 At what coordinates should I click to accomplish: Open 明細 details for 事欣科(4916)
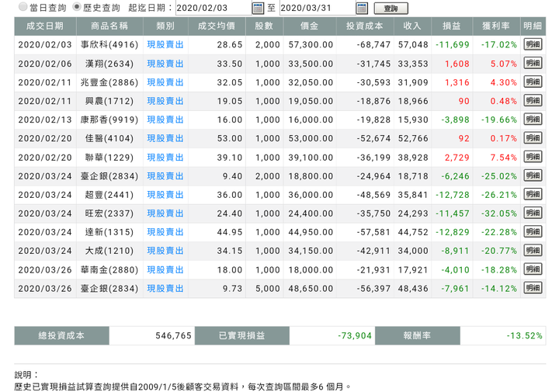tap(533, 44)
